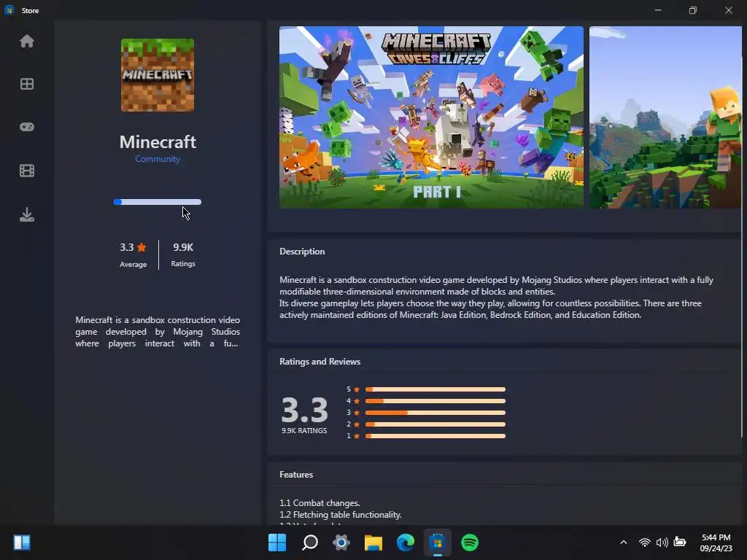This screenshot has height=560, width=747.
Task: Open the Windows Start menu
Action: point(277,542)
